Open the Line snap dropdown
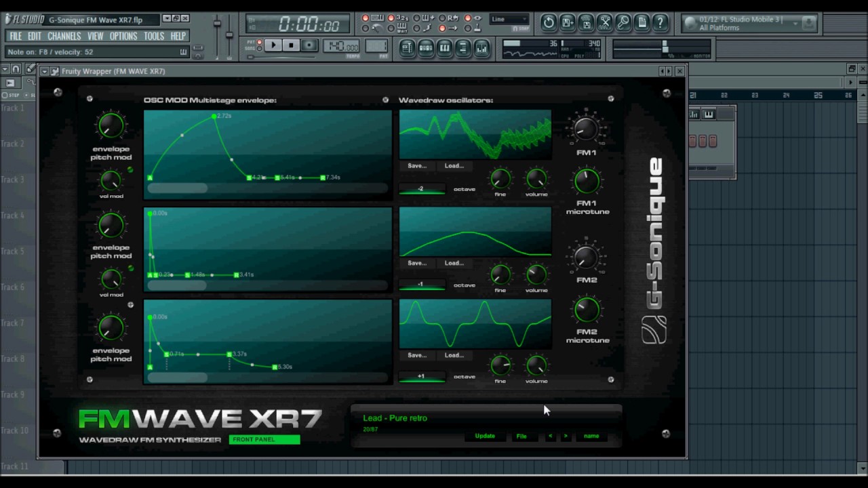 510,19
